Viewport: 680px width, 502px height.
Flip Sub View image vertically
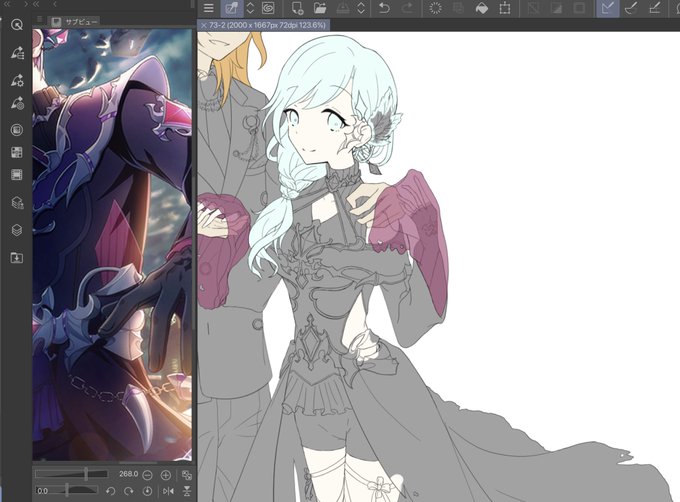coord(186,491)
